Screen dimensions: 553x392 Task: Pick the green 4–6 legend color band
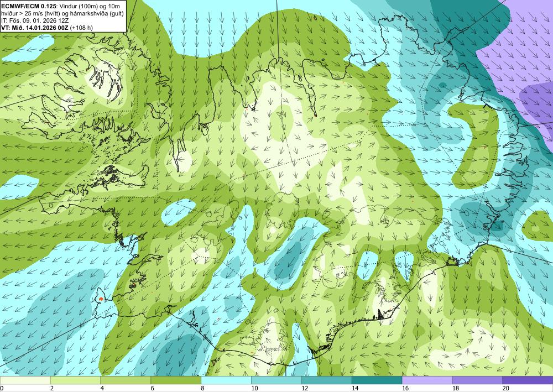pos(126,380)
